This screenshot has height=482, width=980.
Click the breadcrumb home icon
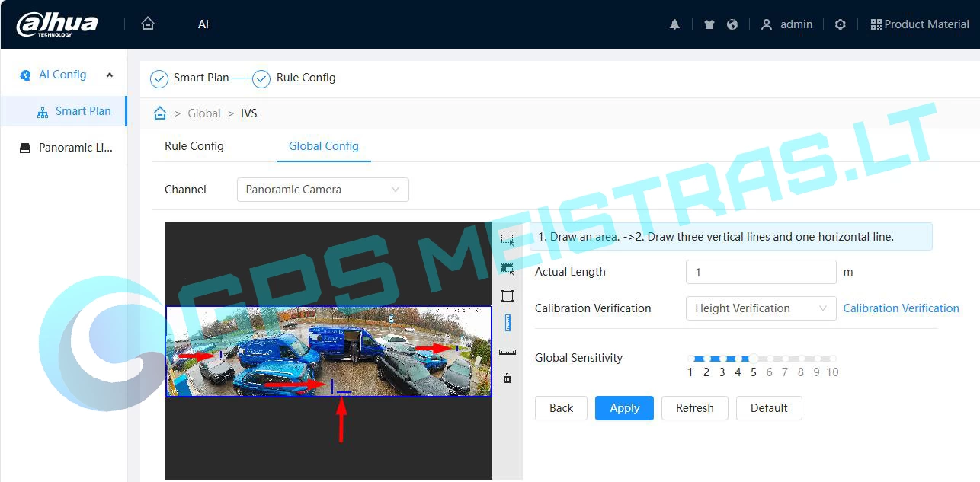(x=160, y=113)
